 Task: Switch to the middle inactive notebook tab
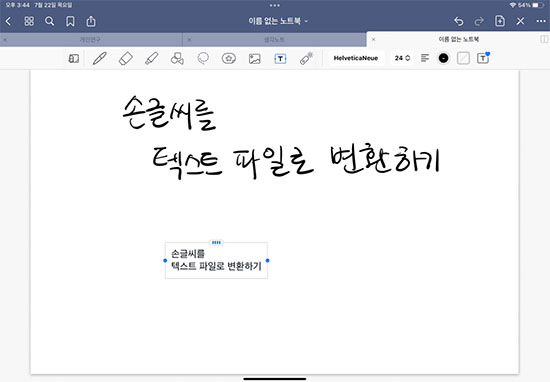[274, 40]
